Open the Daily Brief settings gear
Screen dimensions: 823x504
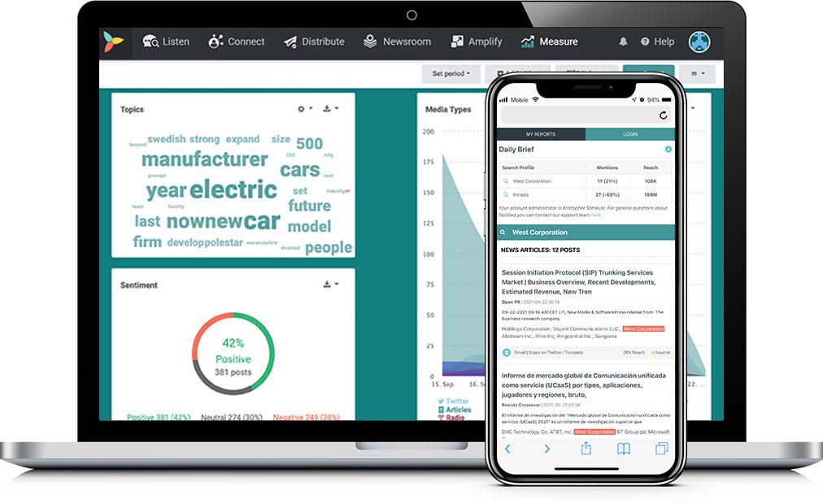pos(668,149)
